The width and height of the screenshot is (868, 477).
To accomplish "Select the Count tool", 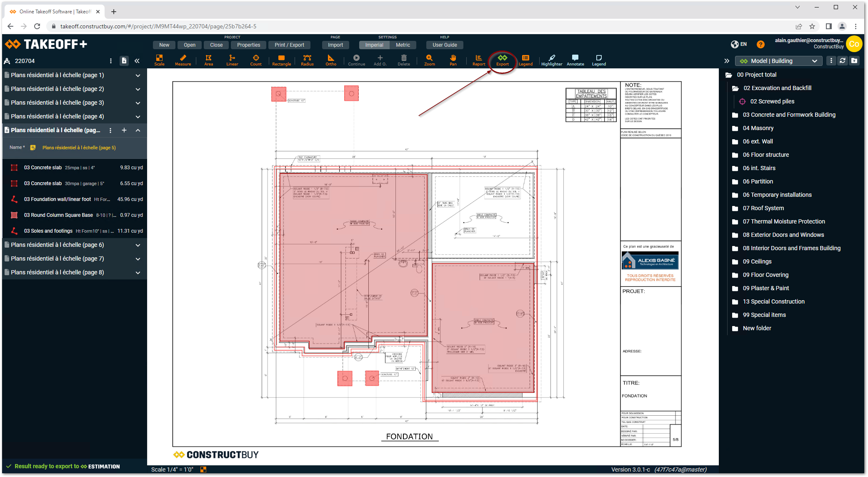I will click(x=256, y=60).
